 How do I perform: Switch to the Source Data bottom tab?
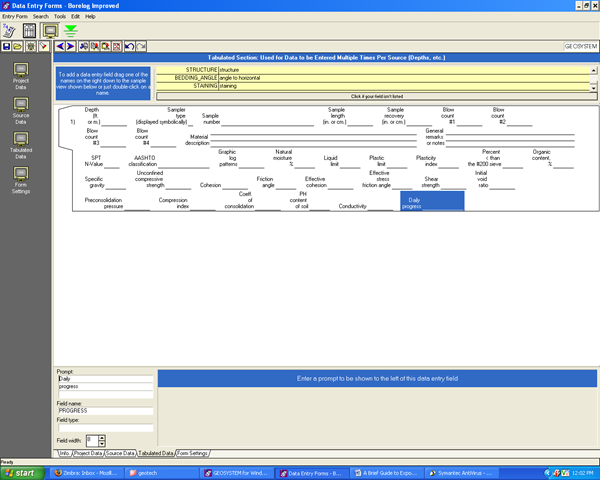pos(120,453)
